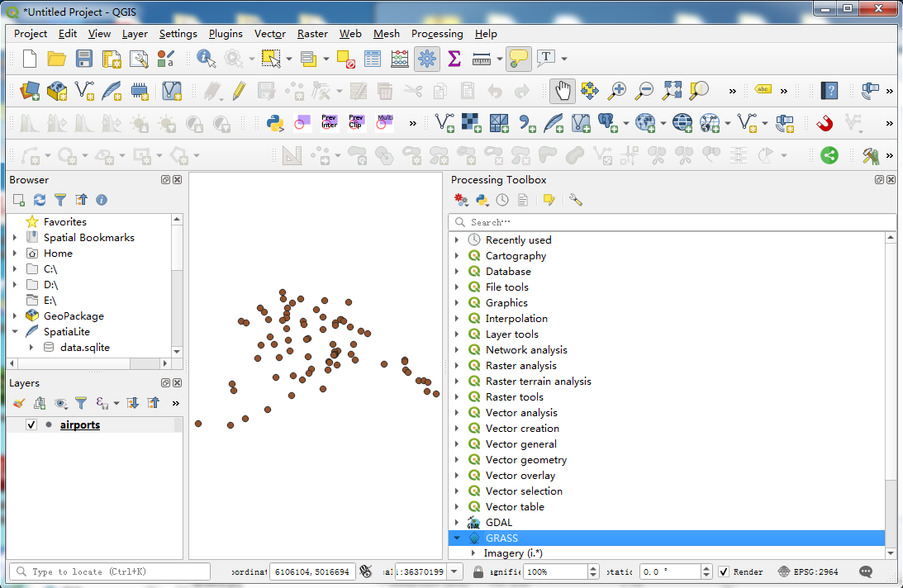The width and height of the screenshot is (903, 588).
Task: Click the Processing Toolbox search field
Action: 672,221
